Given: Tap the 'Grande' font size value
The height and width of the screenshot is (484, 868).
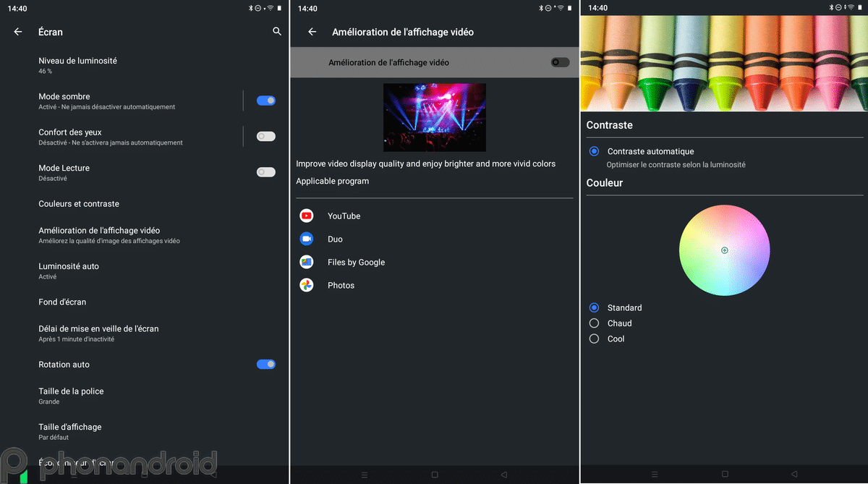Looking at the screenshot, I should (49, 402).
